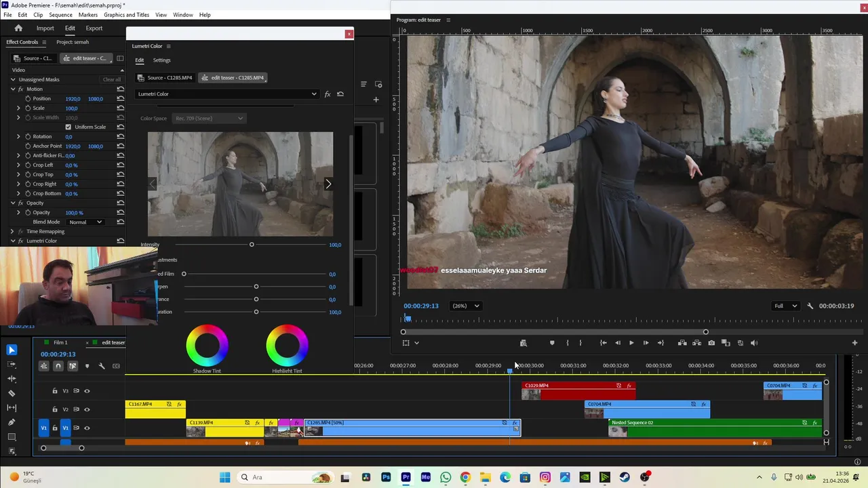Viewport: 868px width, 488px height.
Task: Collapse the Opacity effect section
Action: click(13, 203)
